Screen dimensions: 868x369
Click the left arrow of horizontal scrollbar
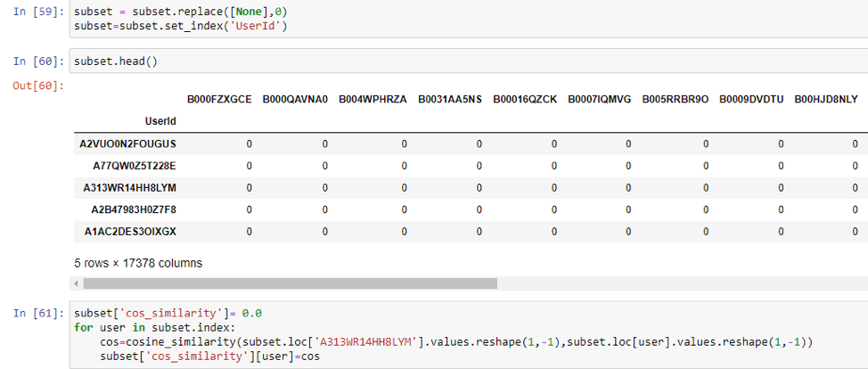[x=77, y=283]
